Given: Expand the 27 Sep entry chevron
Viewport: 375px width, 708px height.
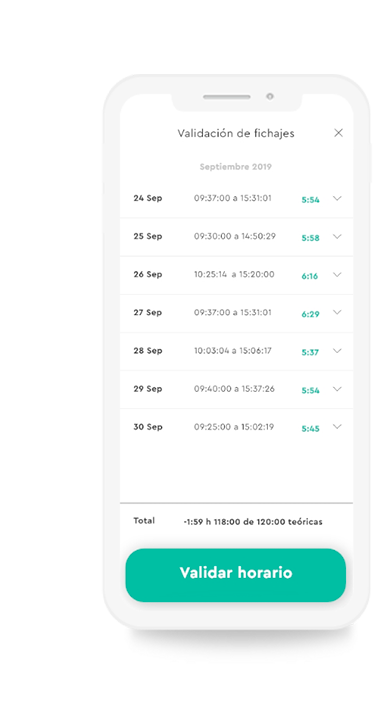Looking at the screenshot, I should pos(337,312).
